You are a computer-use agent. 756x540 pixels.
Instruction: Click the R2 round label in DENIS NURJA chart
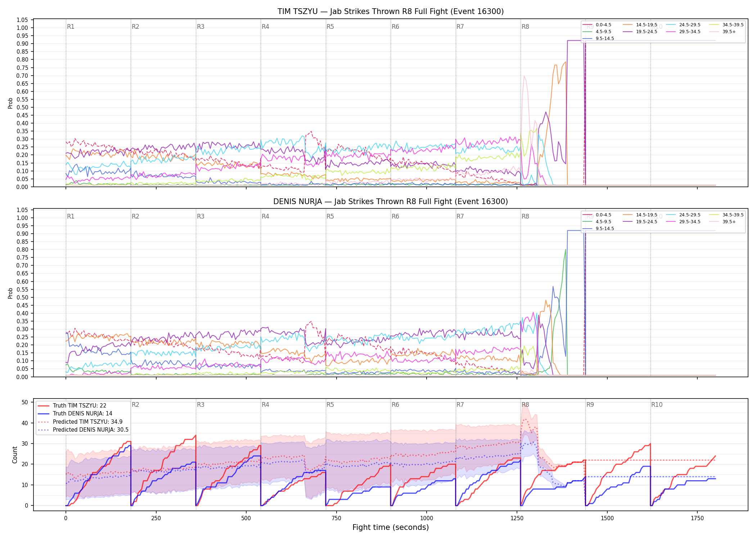[135, 216]
